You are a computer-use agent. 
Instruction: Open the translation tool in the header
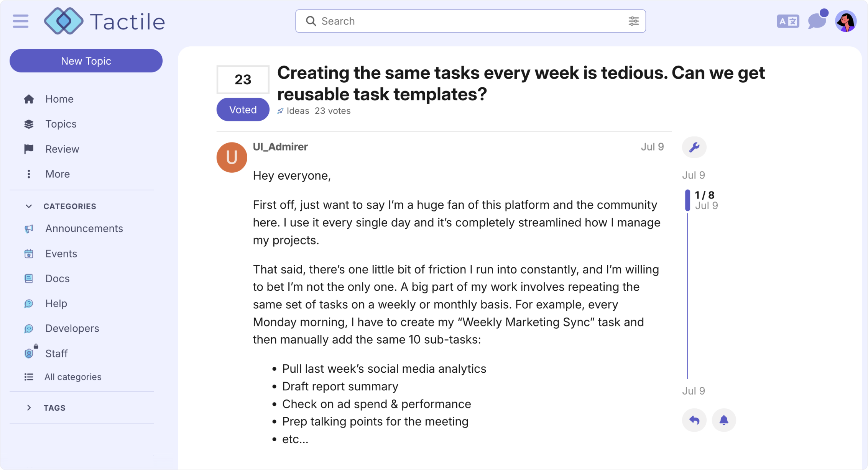(788, 21)
